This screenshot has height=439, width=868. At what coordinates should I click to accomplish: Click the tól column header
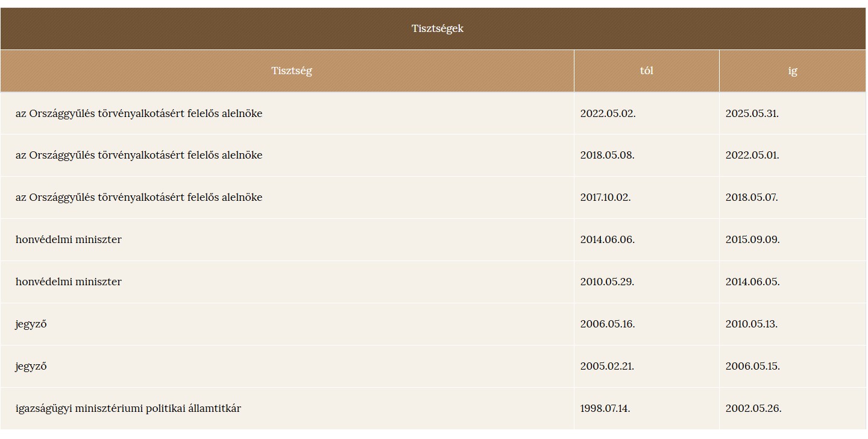tap(647, 71)
